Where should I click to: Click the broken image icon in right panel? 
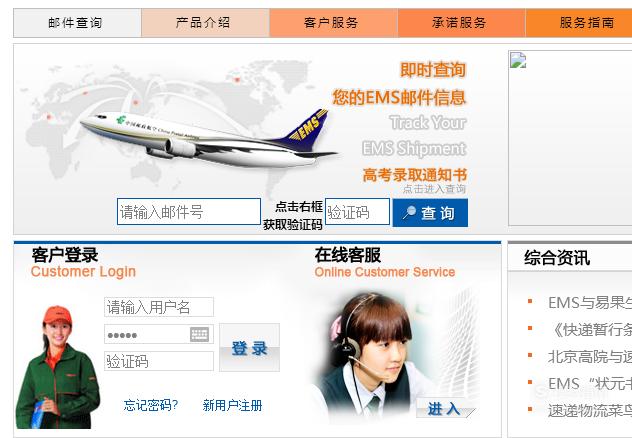[x=518, y=60]
